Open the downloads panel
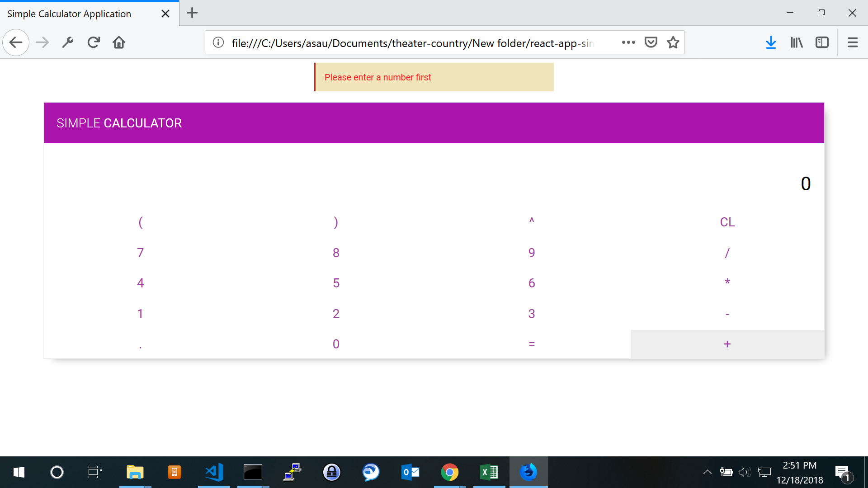The image size is (868, 488). (771, 42)
